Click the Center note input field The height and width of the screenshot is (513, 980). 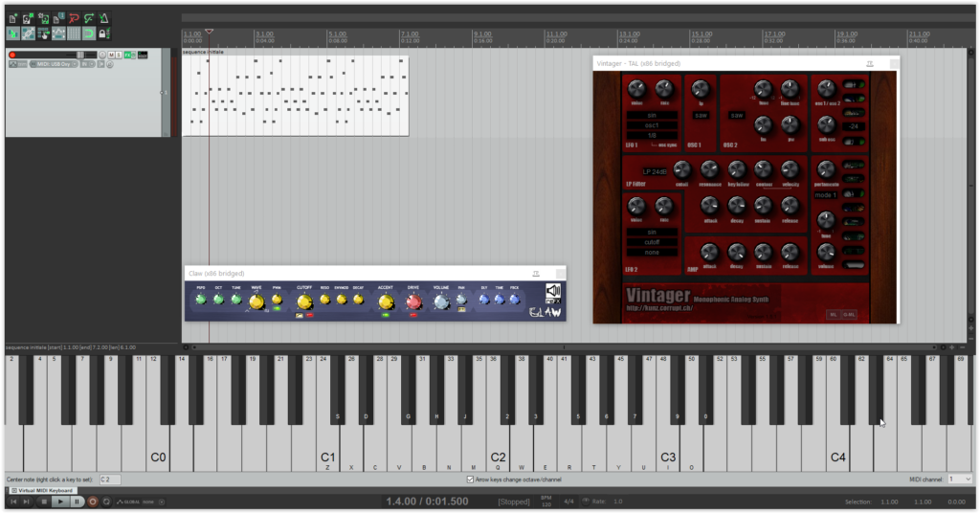tap(110, 479)
